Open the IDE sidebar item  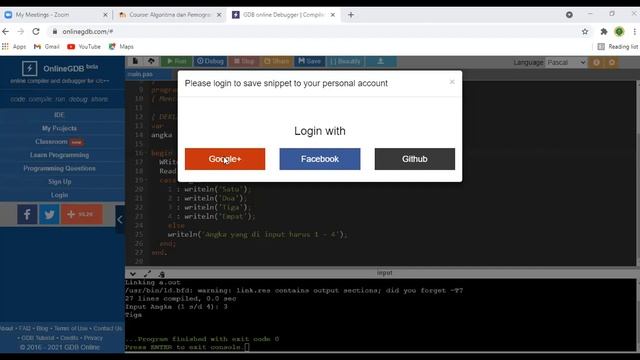click(x=59, y=115)
